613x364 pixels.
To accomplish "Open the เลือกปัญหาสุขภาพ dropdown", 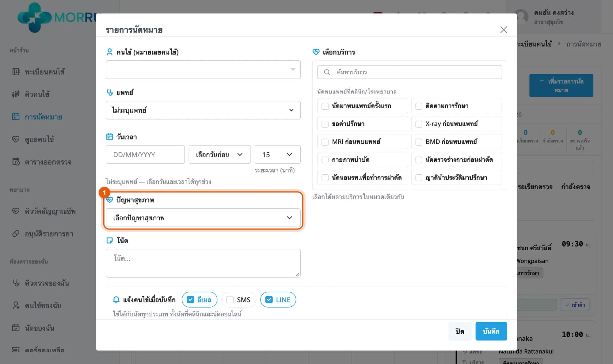I will (x=203, y=218).
